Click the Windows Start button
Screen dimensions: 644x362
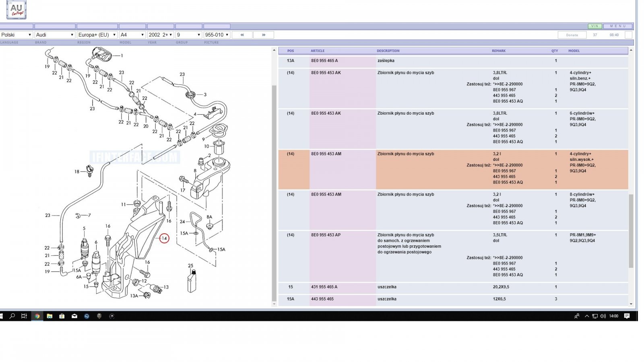1,316
